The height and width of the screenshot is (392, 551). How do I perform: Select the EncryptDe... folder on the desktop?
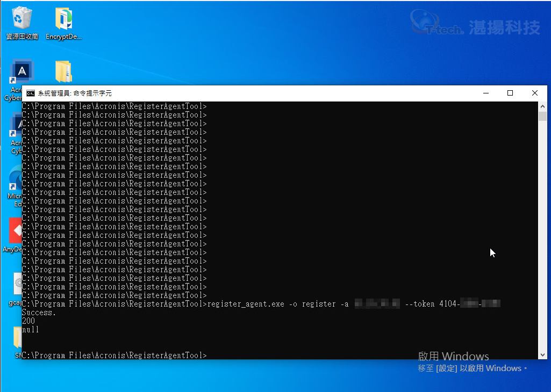(x=63, y=23)
